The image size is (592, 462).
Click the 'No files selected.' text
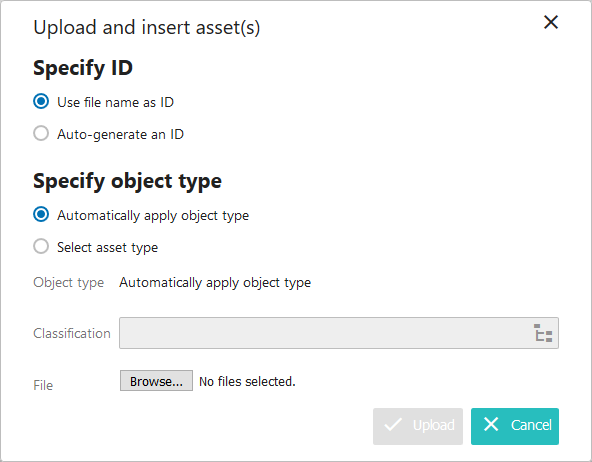247,382
